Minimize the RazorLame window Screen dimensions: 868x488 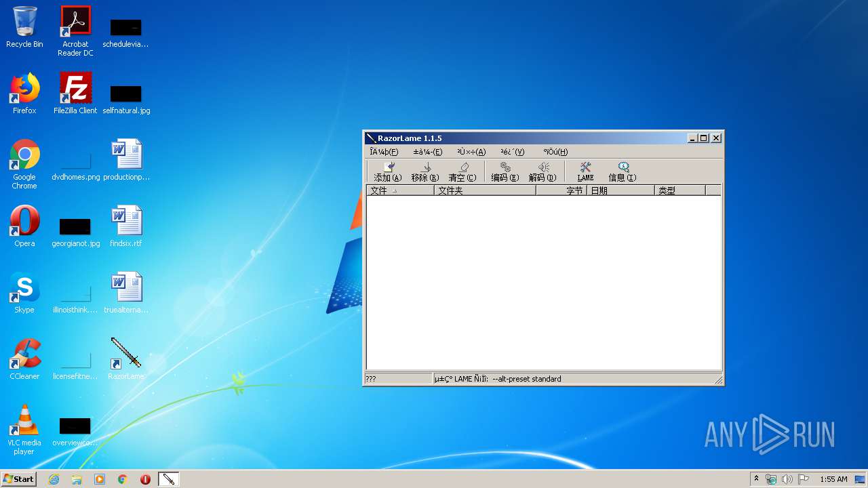[x=693, y=138]
